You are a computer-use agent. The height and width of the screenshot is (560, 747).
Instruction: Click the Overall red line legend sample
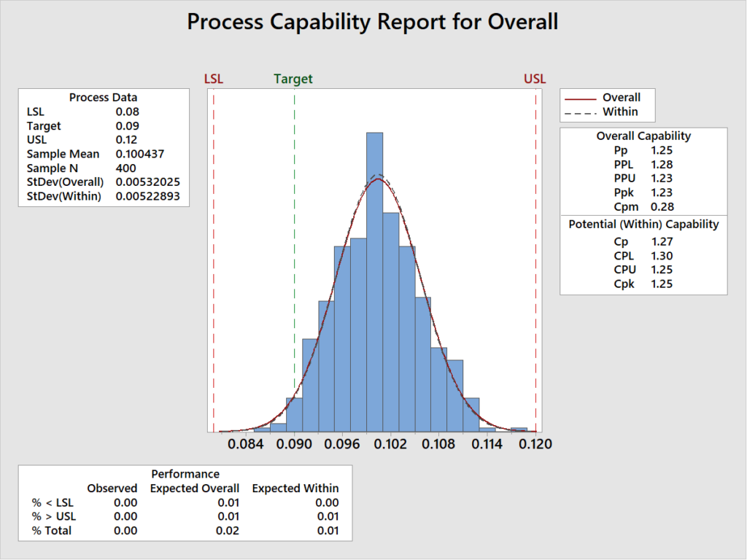coord(581,98)
